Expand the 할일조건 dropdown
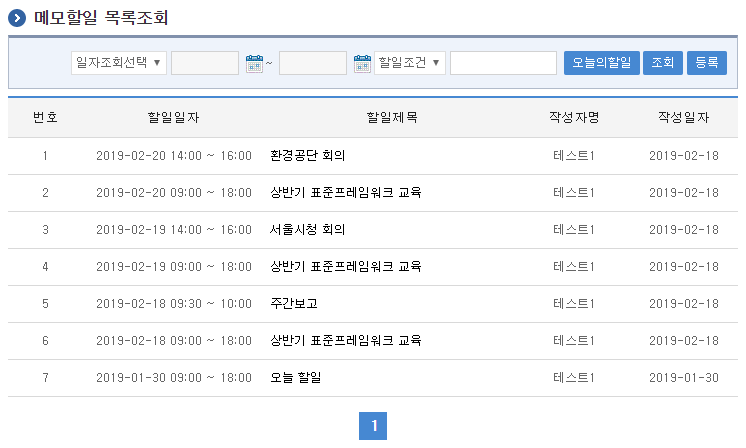 [410, 63]
